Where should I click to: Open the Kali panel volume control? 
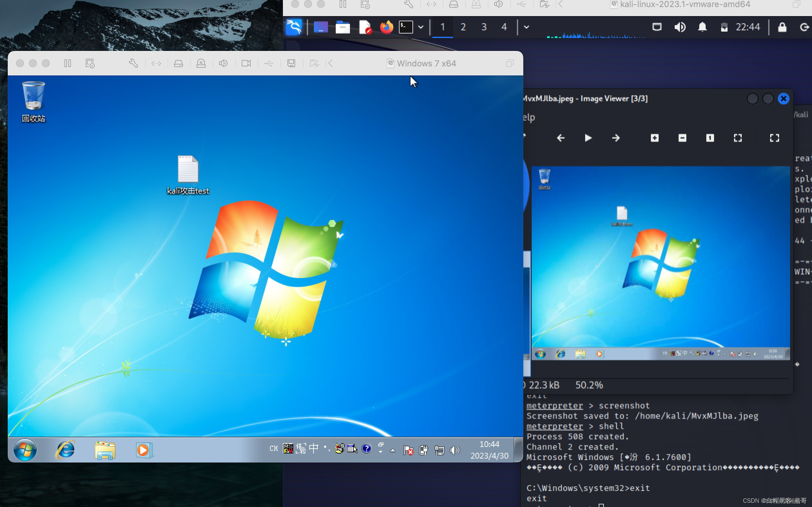pos(680,27)
